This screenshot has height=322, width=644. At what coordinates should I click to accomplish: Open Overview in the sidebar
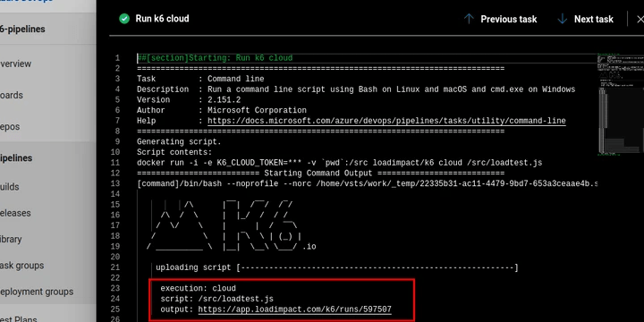pyautogui.click(x=15, y=64)
